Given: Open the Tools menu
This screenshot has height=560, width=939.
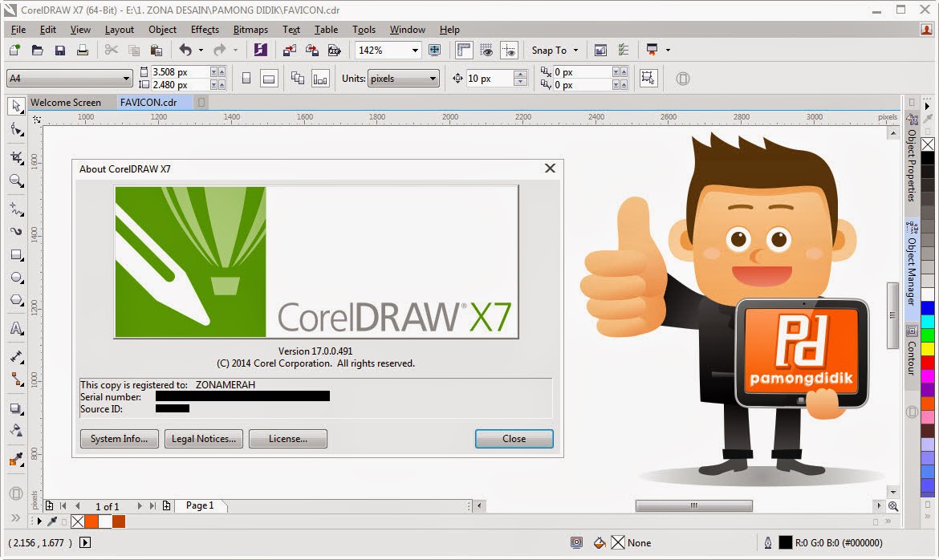Looking at the screenshot, I should [x=364, y=30].
